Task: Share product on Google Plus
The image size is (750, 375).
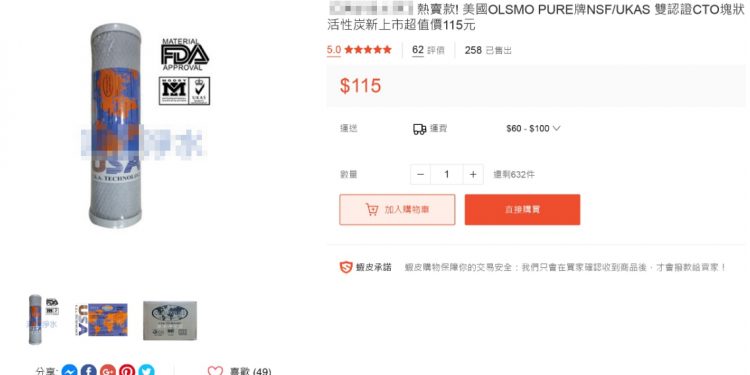Action: click(x=108, y=371)
